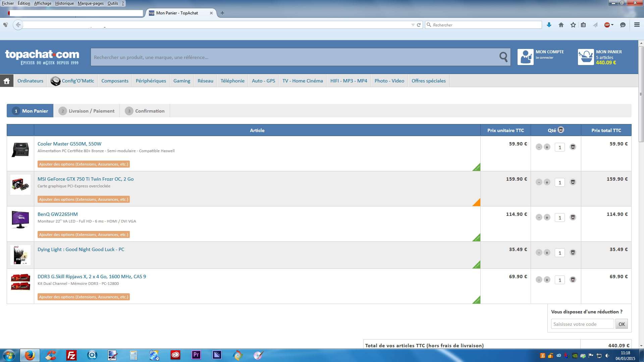Screen dimensions: 644x362
Task: Add options to BenQ monitor
Action: (x=84, y=235)
